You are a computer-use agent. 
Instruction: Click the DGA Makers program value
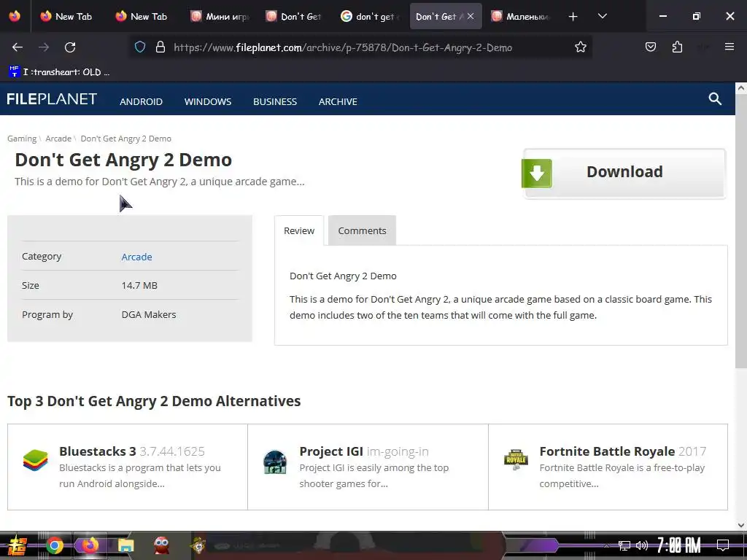coord(149,314)
